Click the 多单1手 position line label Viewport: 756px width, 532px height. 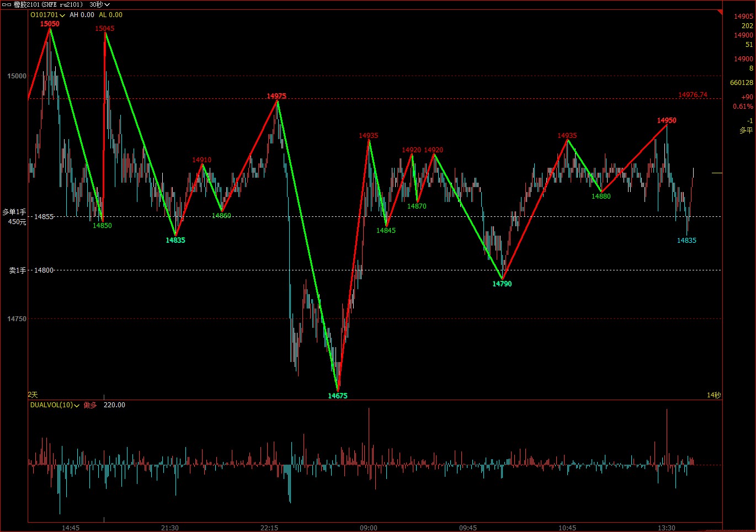(x=14, y=212)
